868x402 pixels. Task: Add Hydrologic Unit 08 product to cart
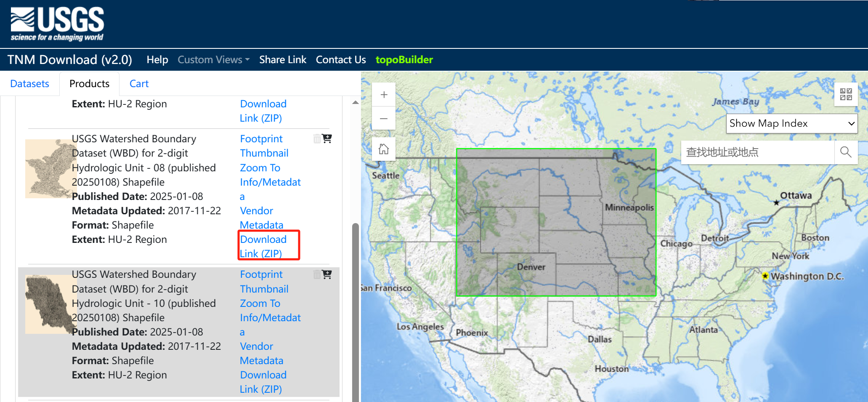327,138
